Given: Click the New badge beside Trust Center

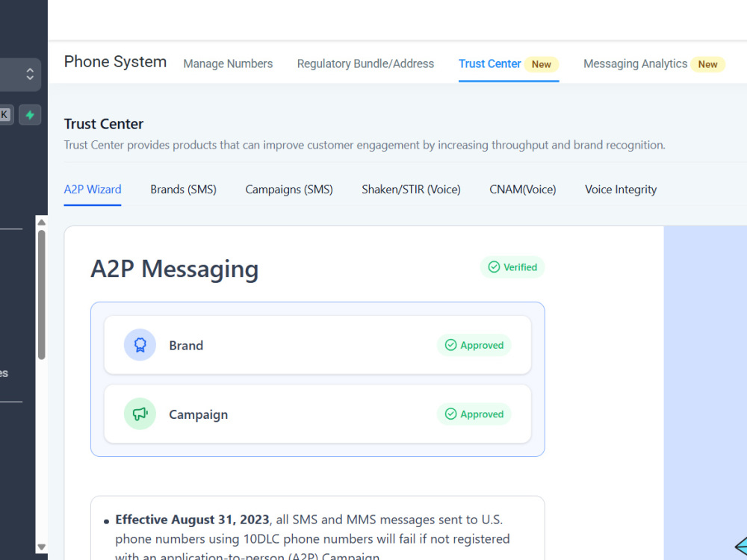Looking at the screenshot, I should 542,64.
